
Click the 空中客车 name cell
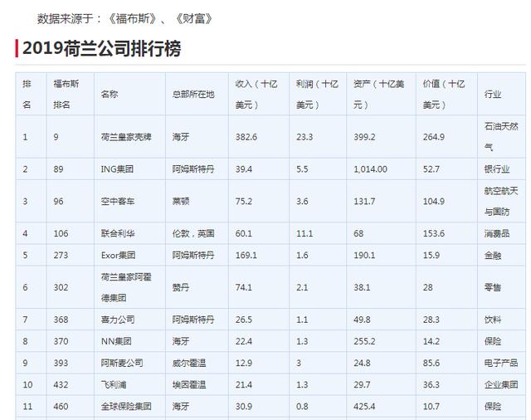[x=116, y=202]
